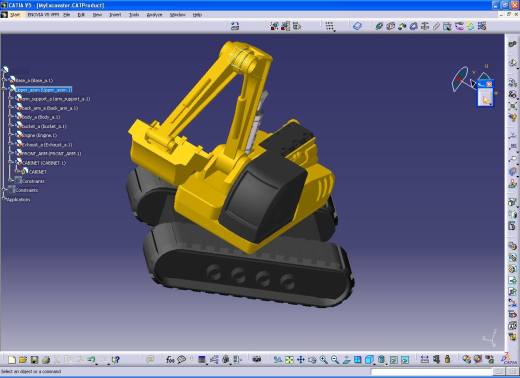Click the fly mode icon in bottom toolbar
Image resolution: width=520 pixels, height=378 pixels.
coord(277,360)
